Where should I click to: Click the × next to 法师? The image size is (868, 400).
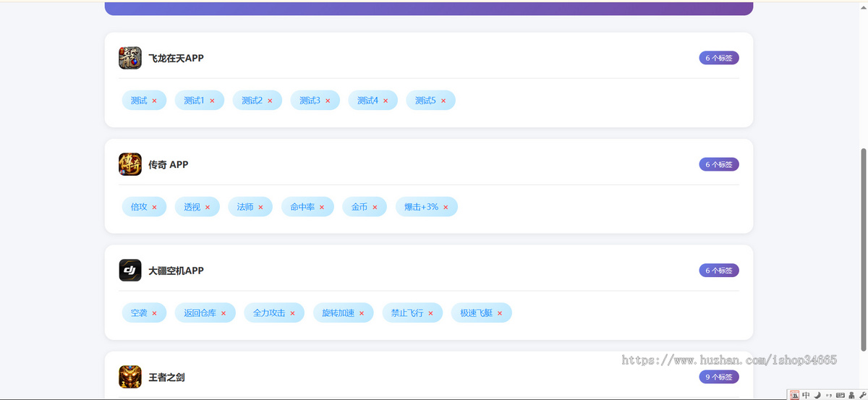(x=260, y=208)
